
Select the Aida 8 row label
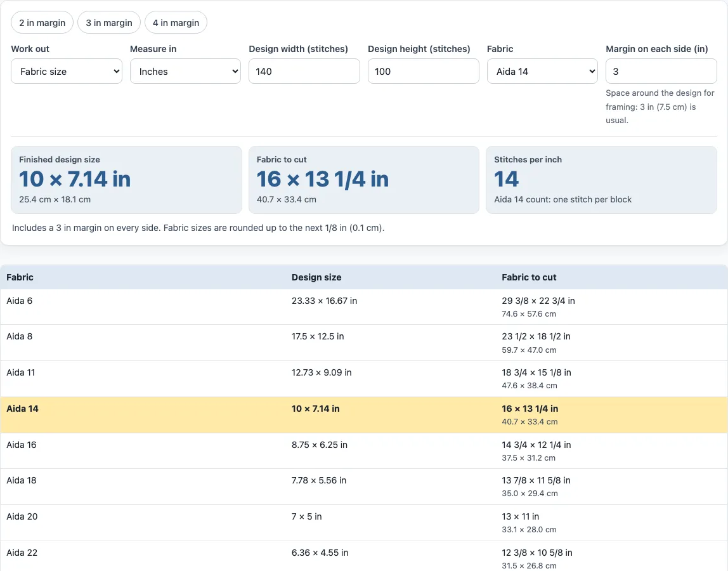20,336
